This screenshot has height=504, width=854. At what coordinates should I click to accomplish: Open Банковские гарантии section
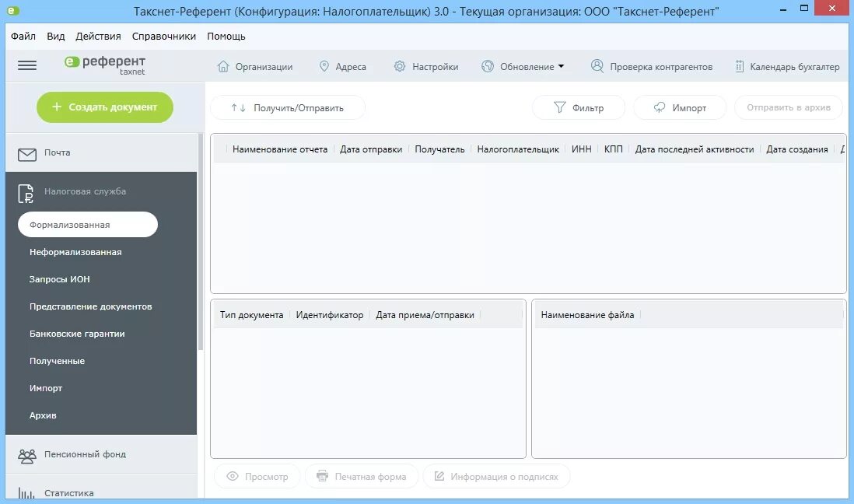tap(77, 334)
